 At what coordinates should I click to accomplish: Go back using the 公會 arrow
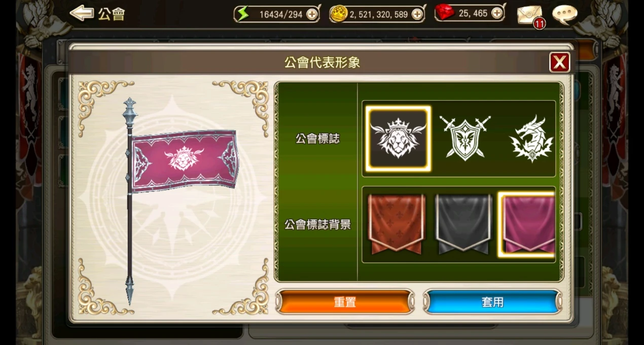tap(97, 14)
